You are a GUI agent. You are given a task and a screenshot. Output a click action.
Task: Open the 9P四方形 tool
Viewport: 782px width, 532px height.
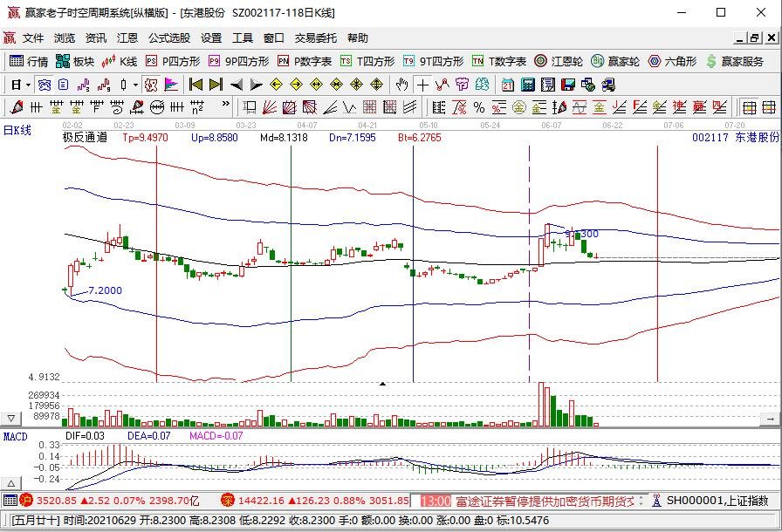tap(238, 61)
